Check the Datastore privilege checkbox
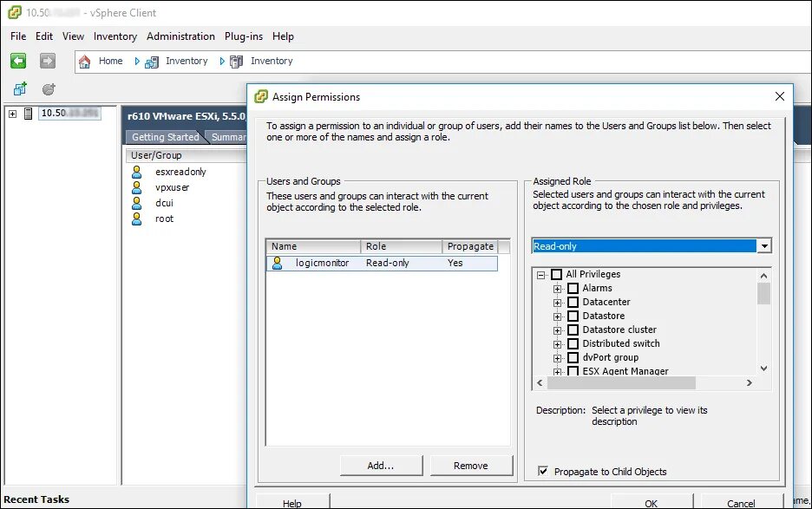Viewport: 812px width, 509px height. [x=573, y=316]
